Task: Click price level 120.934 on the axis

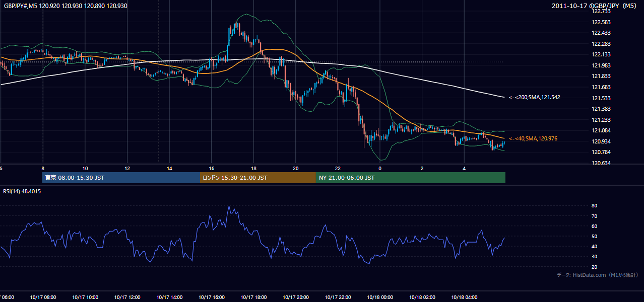Action: coord(601,141)
